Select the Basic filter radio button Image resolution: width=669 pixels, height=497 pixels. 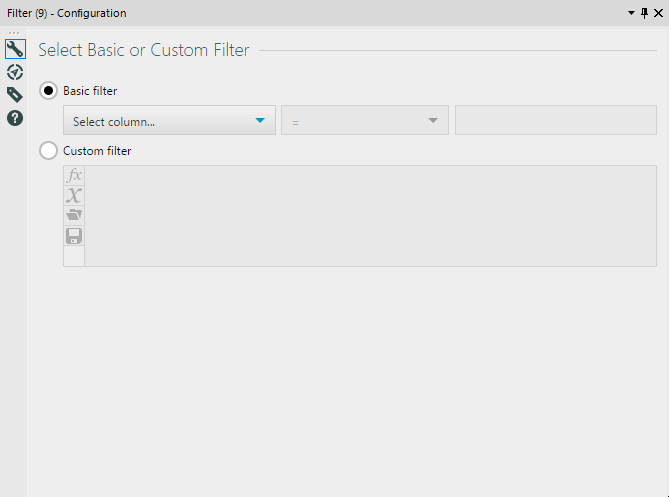[48, 91]
